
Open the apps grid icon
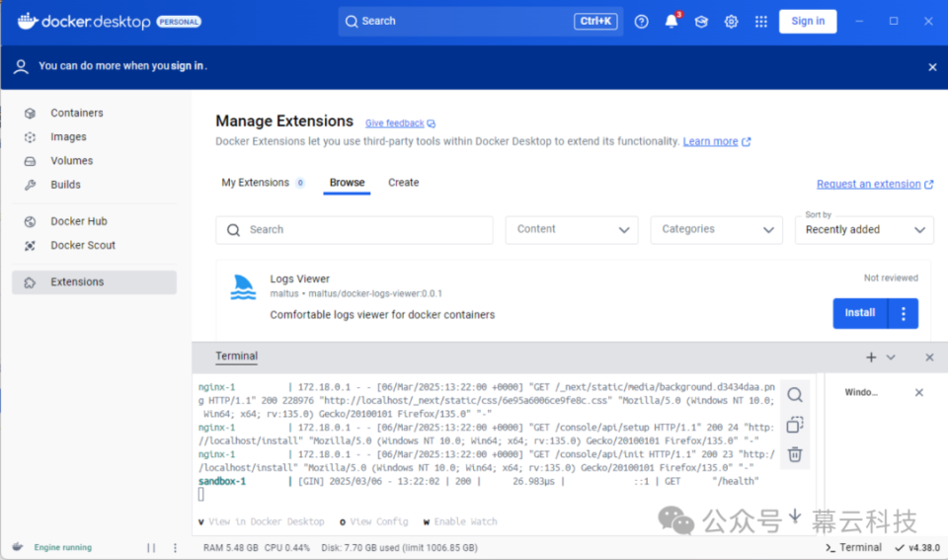(761, 22)
